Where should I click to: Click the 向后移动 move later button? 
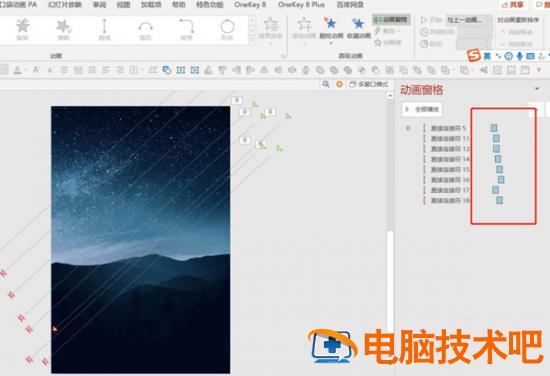(517, 44)
